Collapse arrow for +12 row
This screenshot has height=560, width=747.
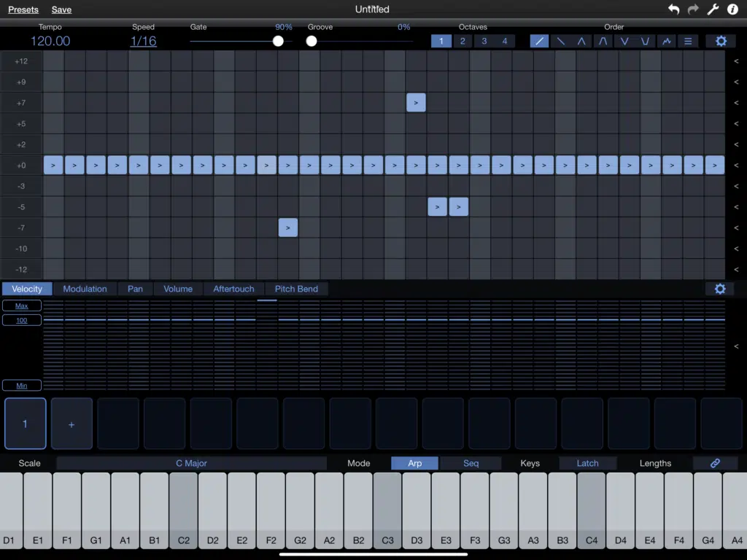pos(736,61)
